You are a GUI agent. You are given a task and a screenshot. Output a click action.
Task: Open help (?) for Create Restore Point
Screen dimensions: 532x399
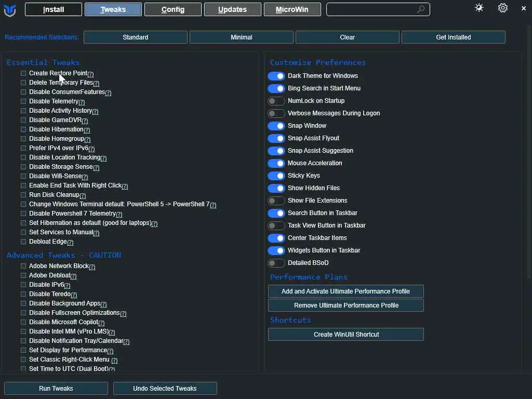90,74
